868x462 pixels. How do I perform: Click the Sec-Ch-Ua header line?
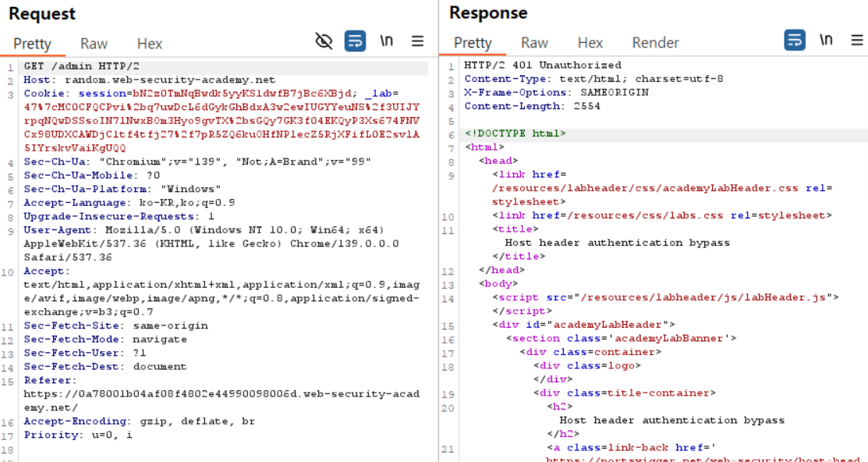tap(197, 162)
